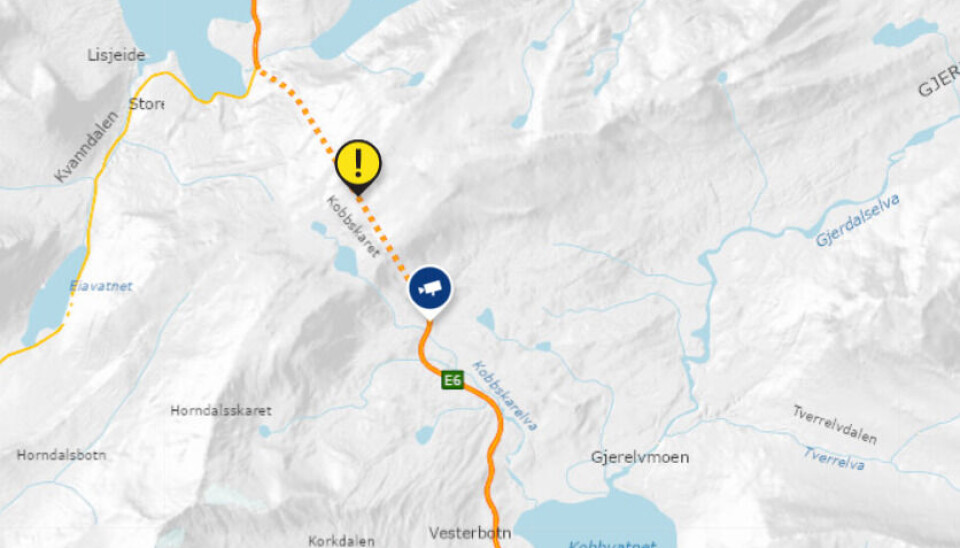
Task: Select the Horndalsskaret label
Action: coord(221,410)
